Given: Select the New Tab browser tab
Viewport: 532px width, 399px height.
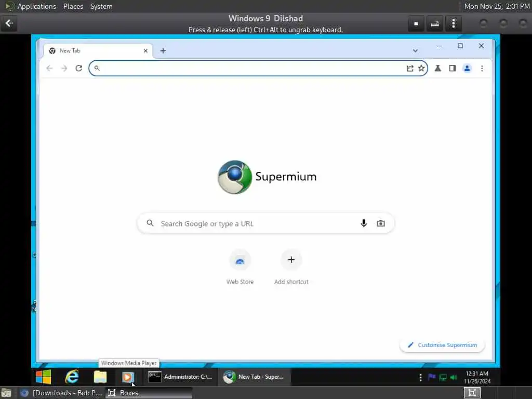Looking at the screenshot, I should [98, 50].
